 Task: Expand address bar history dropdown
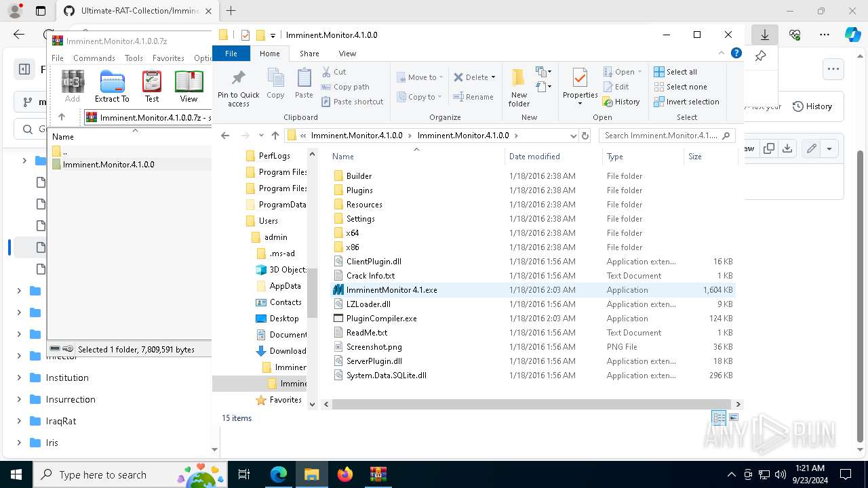574,136
